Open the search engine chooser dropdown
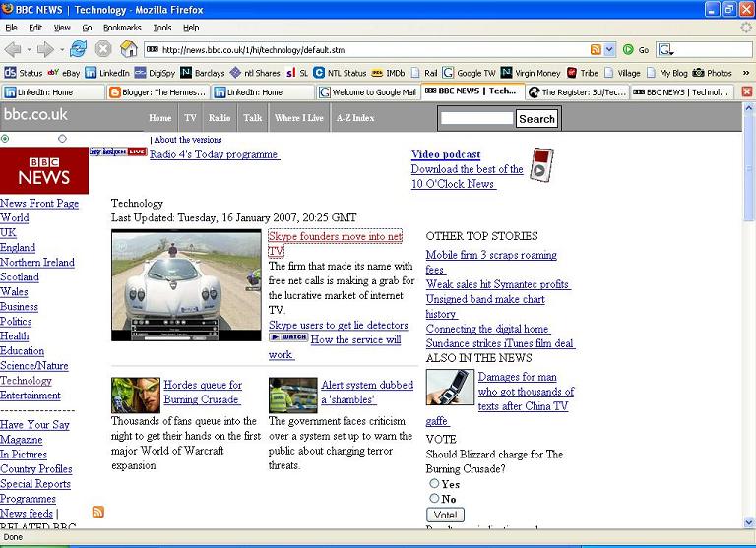 666,49
